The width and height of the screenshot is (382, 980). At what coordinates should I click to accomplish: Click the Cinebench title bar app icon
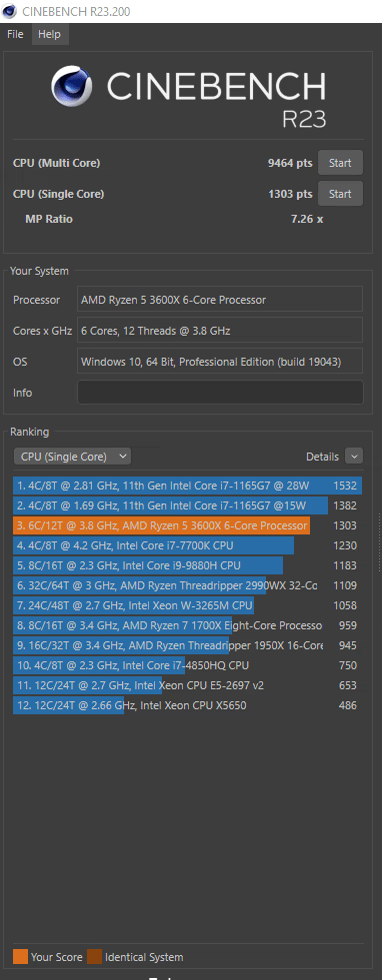(x=10, y=11)
